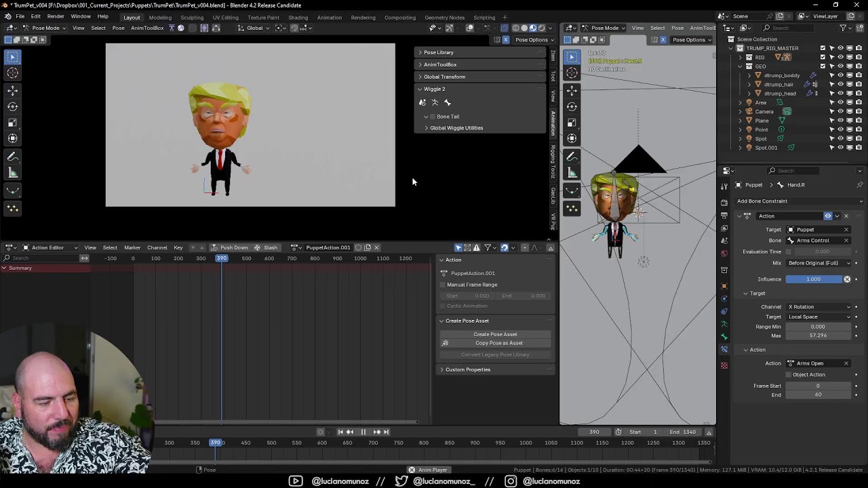The image size is (868, 488).
Task: Click the Influence slider
Action: pos(813,279)
